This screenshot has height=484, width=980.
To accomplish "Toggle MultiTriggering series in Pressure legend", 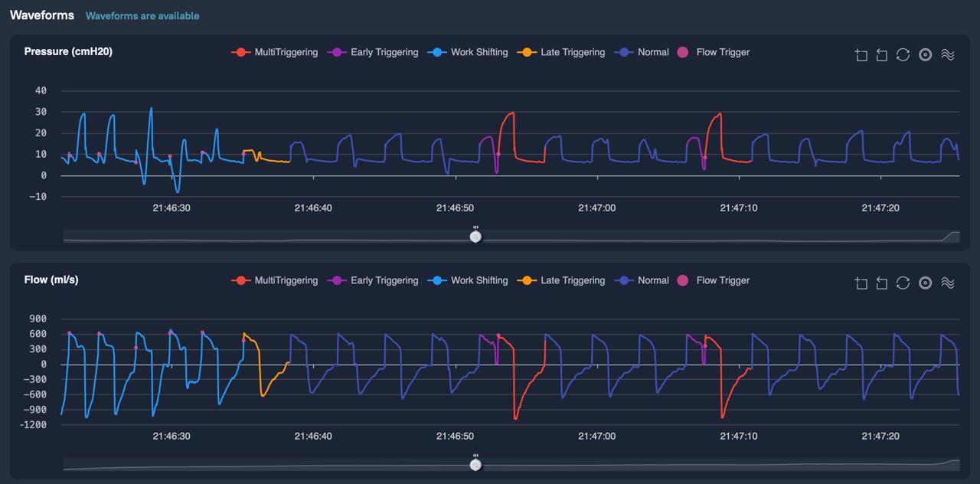I will (275, 52).
